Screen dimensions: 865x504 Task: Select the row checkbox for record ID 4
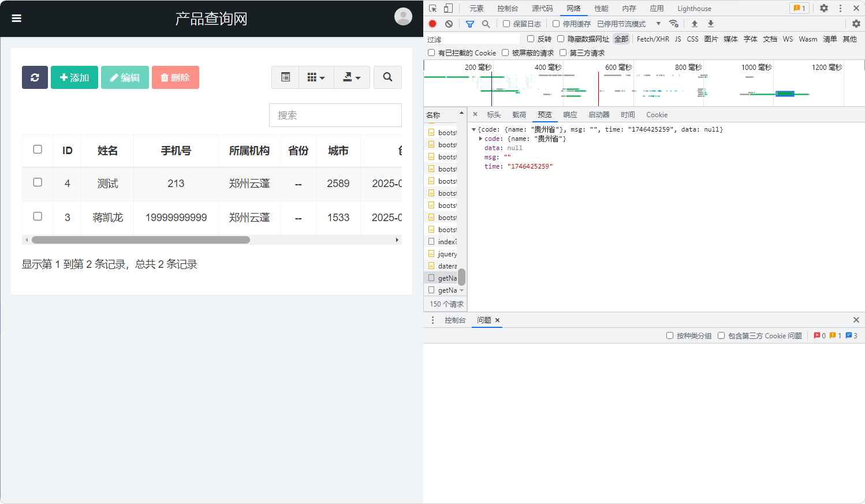(37, 182)
